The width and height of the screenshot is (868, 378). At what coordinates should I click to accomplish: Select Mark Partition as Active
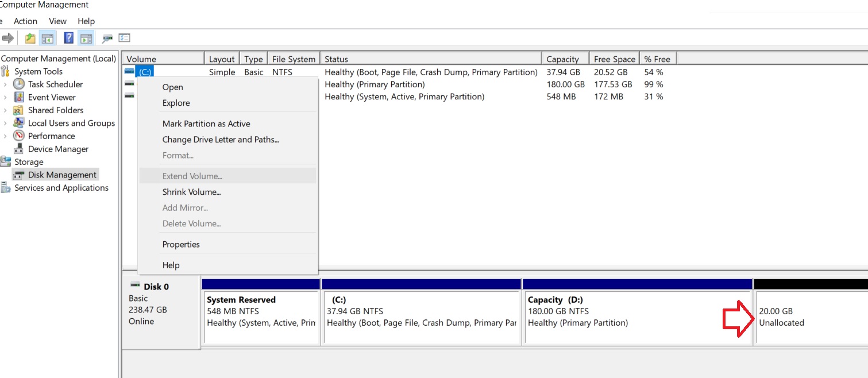[x=227, y=124]
